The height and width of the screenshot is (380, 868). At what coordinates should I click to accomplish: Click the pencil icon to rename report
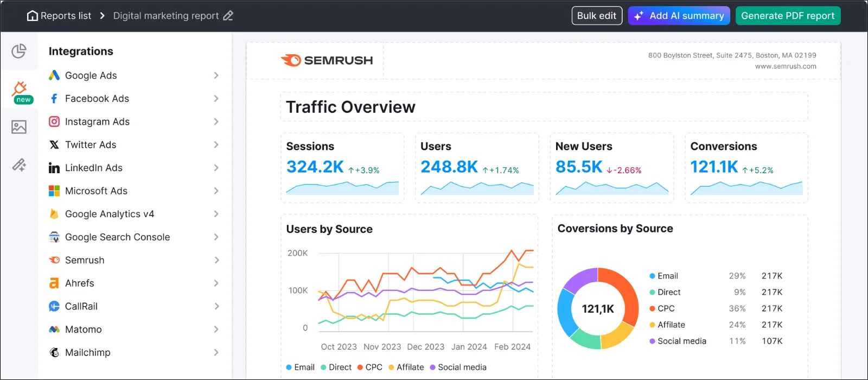[228, 16]
